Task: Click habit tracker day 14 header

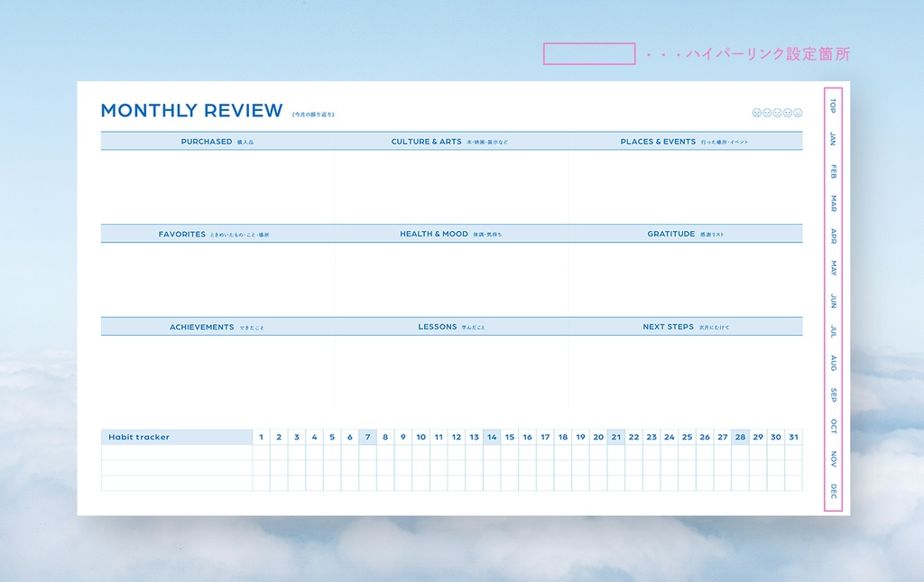Action: 492,437
